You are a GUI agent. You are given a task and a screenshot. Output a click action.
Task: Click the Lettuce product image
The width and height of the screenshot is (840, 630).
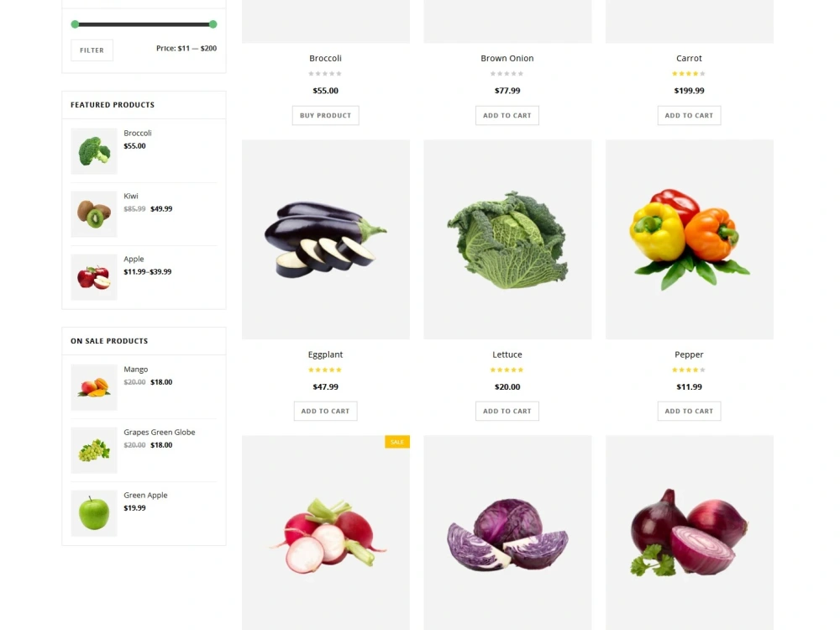507,239
